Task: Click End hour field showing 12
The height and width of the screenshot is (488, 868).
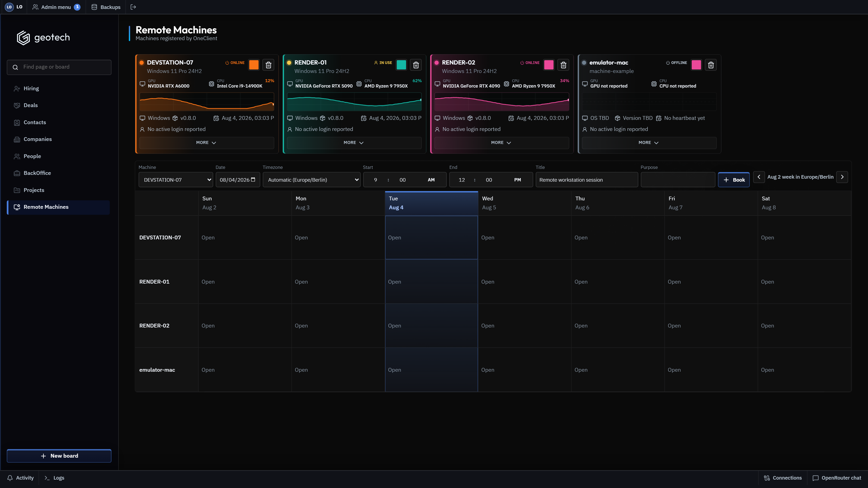Action: 462,180
